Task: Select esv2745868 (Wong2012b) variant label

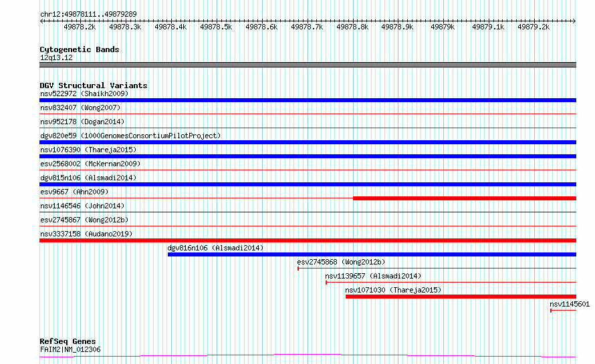Action: 341,262
